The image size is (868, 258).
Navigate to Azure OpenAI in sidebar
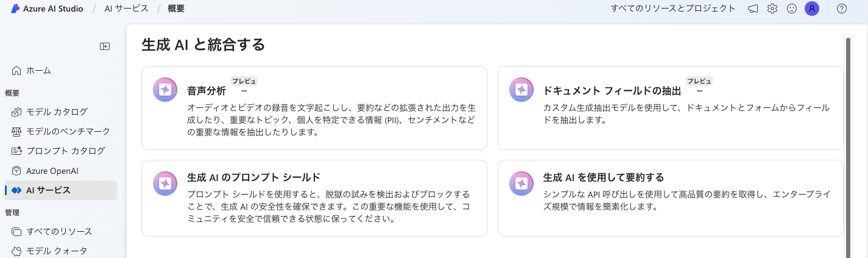click(x=52, y=170)
